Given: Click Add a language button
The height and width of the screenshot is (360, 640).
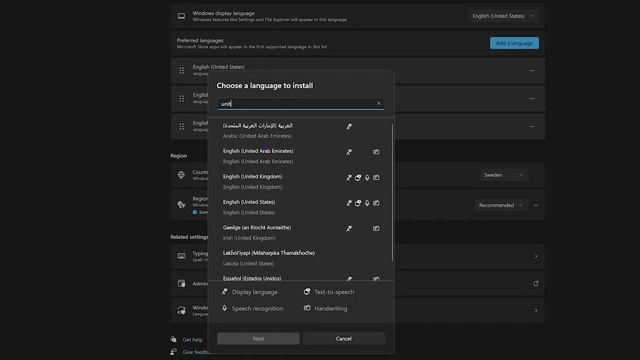Looking at the screenshot, I should (514, 43).
